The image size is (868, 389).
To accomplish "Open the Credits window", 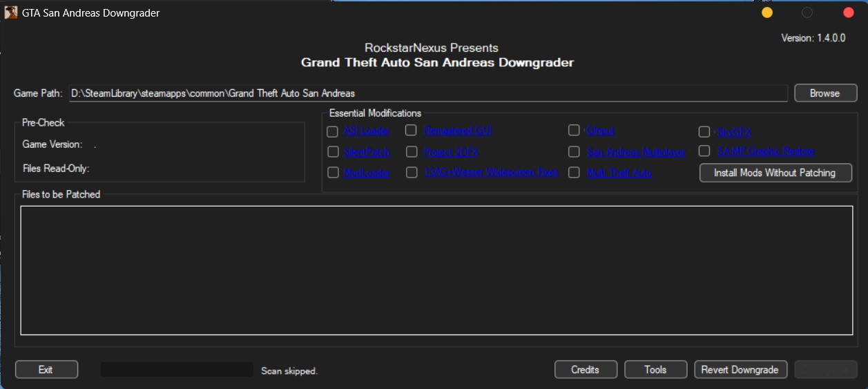I will [585, 370].
